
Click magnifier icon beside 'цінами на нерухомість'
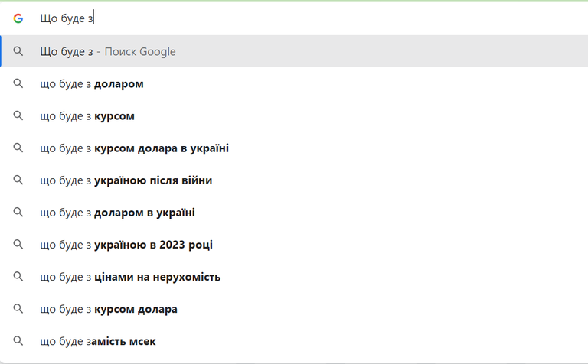coord(18,277)
